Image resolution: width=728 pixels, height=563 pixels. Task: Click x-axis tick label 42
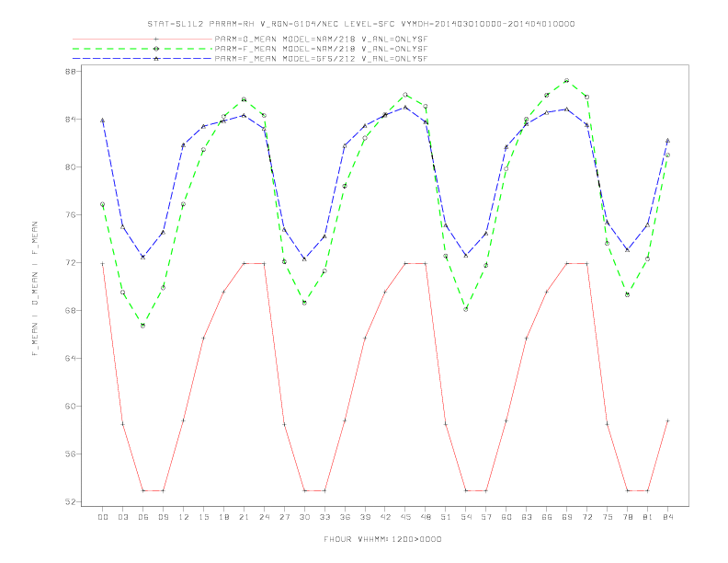point(385,517)
